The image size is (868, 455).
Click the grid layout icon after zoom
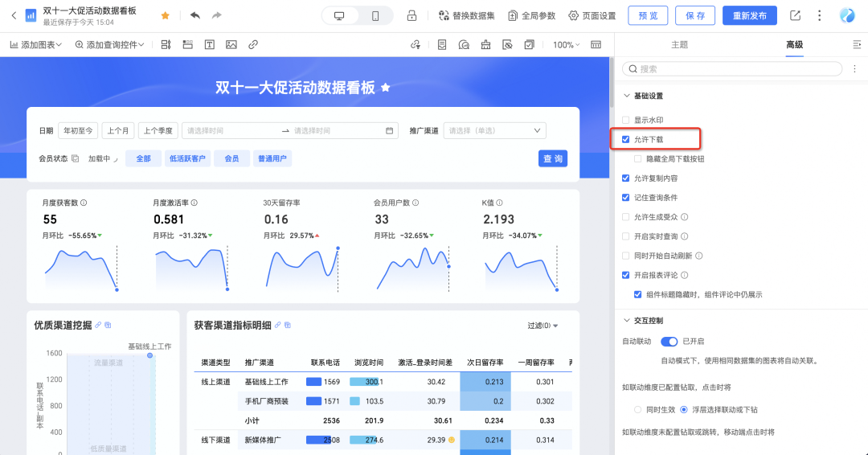[596, 45]
